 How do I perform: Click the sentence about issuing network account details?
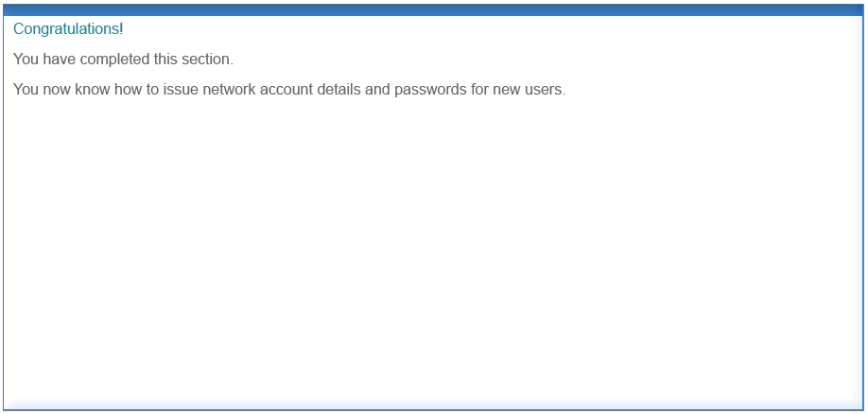coord(289,90)
